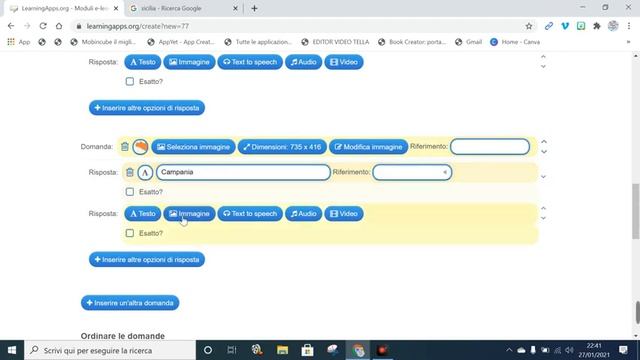Open the green square extension icon

581,26
